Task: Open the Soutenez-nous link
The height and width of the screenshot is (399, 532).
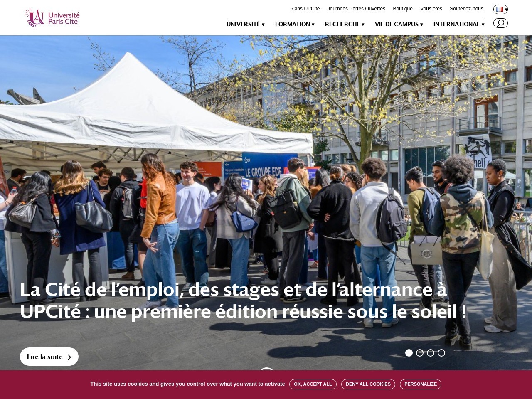Action: pos(466,9)
